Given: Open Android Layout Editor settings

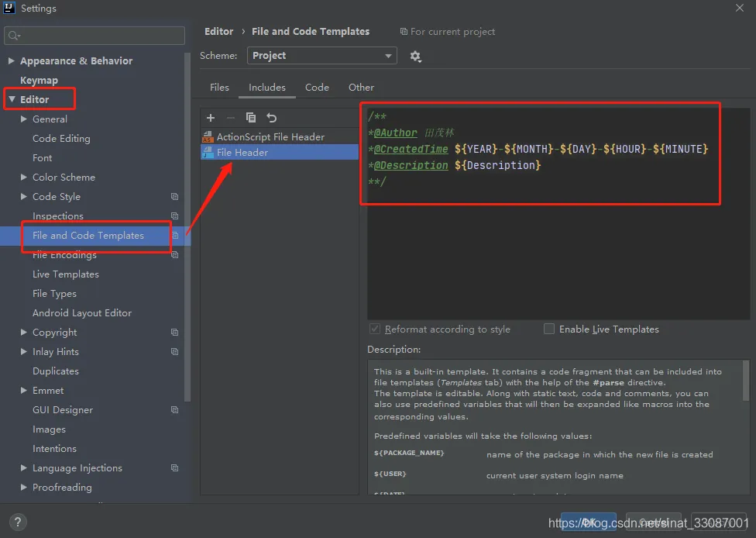Looking at the screenshot, I should 82,312.
